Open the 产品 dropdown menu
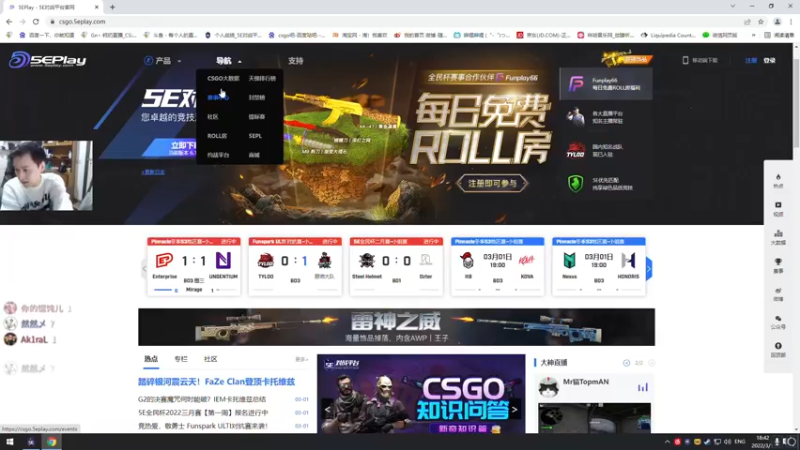 (163, 61)
